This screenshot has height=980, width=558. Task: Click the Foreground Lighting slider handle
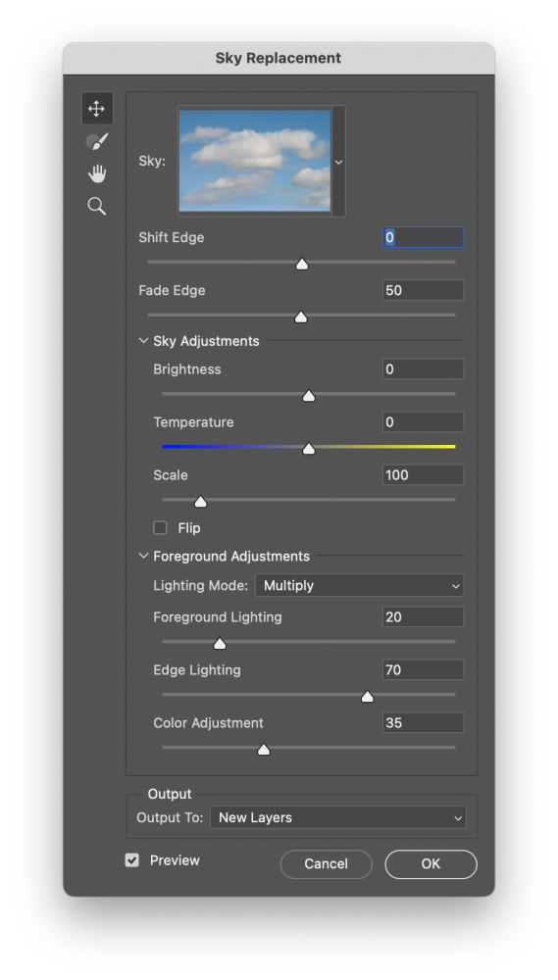click(220, 644)
